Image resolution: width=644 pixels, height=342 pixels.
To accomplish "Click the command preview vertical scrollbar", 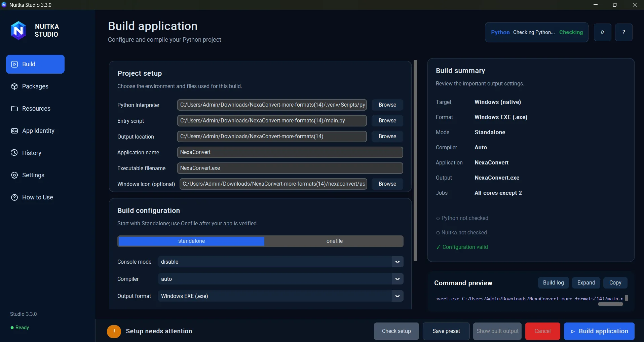I will tap(627, 298).
